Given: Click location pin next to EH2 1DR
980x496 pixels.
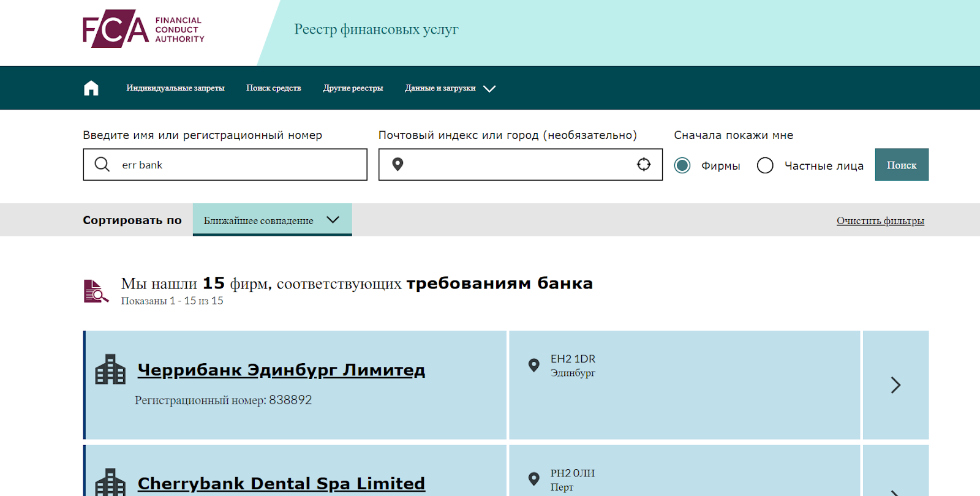Looking at the screenshot, I should (534, 365).
